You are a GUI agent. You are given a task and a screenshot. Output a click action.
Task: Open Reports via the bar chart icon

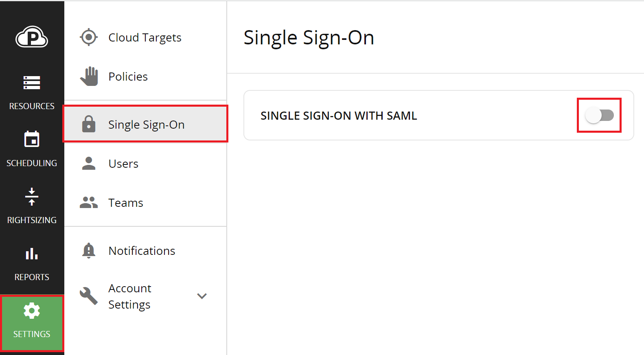32,254
